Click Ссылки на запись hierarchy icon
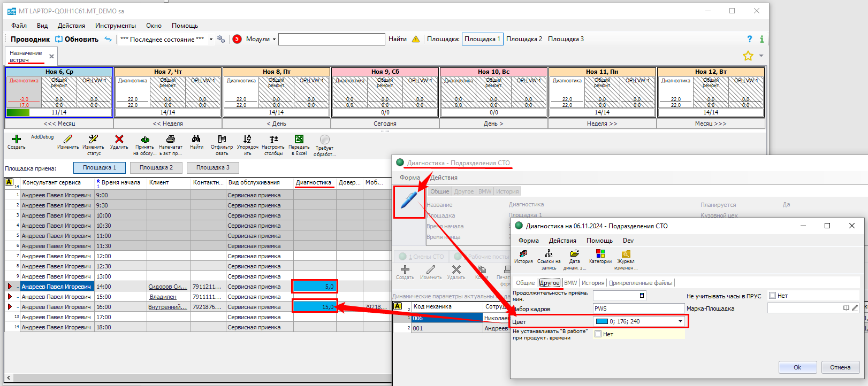The height and width of the screenshot is (386, 868). [549, 254]
